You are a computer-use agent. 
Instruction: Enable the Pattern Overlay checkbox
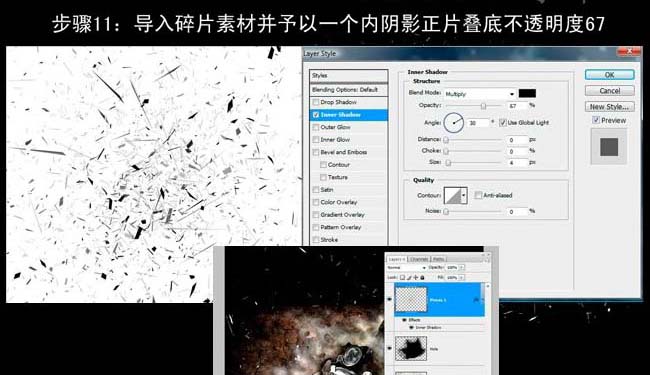316,227
